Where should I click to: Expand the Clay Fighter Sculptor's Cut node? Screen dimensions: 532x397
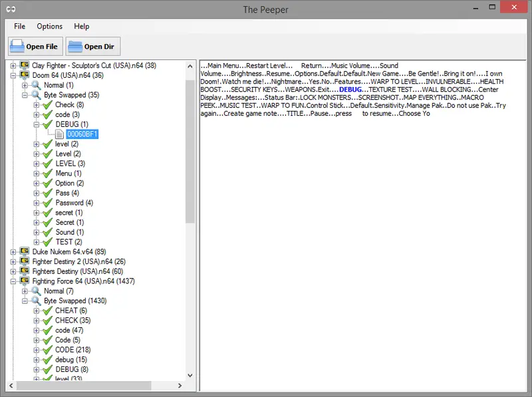(13, 65)
